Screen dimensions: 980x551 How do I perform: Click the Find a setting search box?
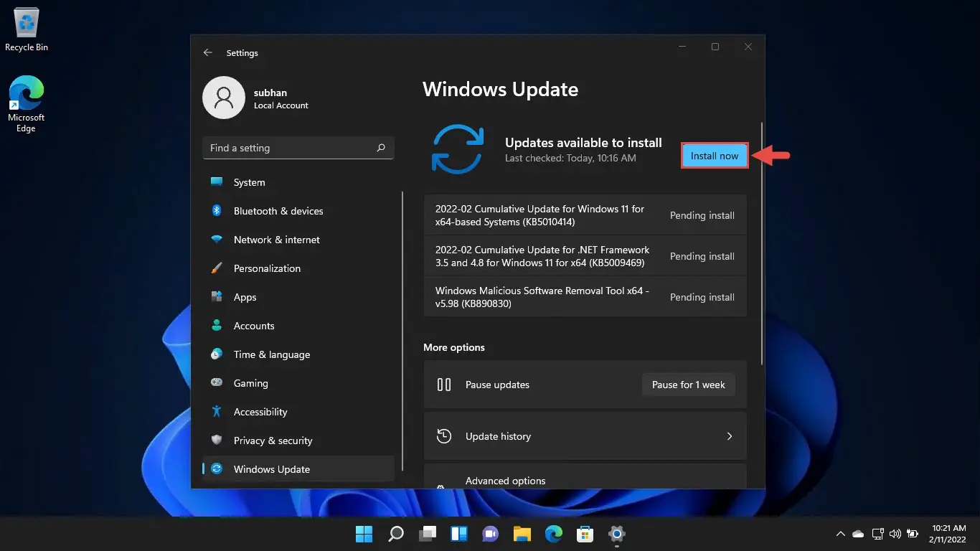click(x=298, y=148)
